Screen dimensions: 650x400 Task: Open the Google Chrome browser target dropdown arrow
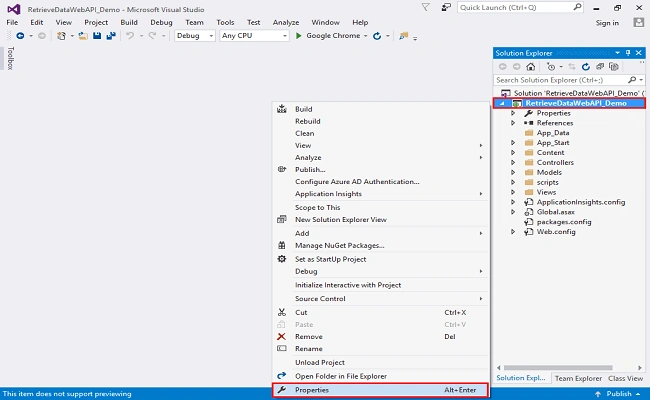pyautogui.click(x=366, y=36)
